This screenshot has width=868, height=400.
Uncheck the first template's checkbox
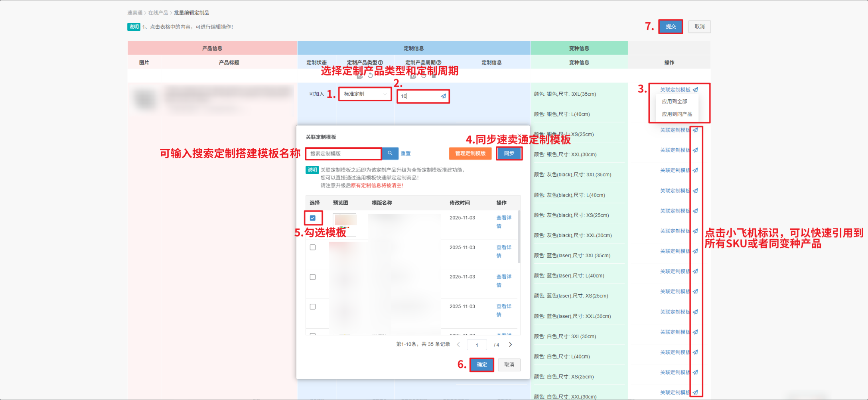click(313, 218)
